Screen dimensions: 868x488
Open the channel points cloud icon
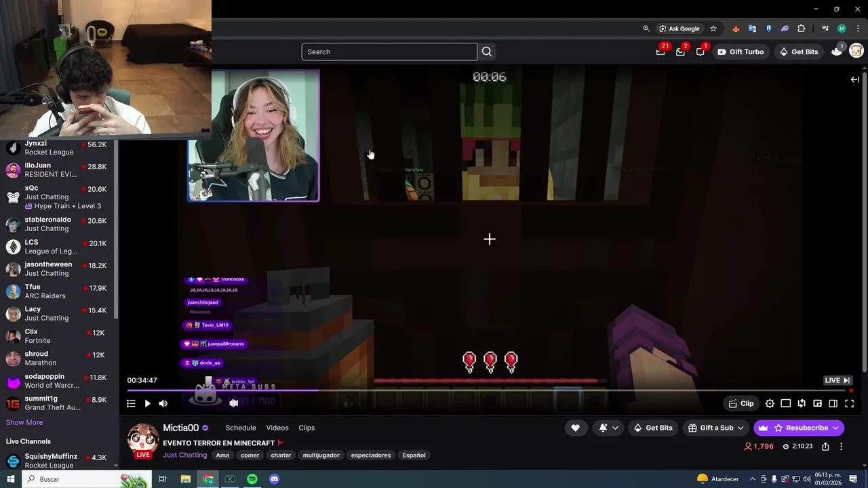[837, 51]
